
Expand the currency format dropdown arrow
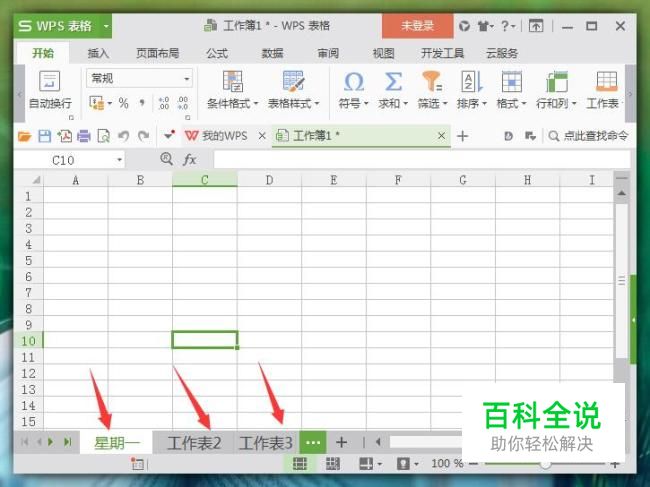click(110, 103)
